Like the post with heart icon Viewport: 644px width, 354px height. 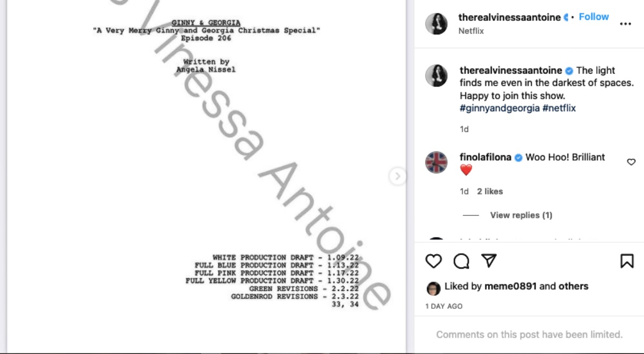click(433, 262)
